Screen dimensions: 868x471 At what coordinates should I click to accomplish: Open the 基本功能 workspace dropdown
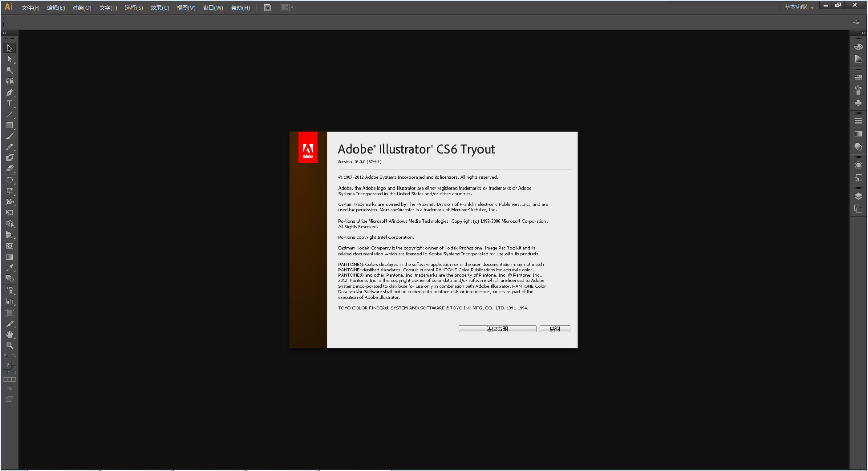point(799,7)
